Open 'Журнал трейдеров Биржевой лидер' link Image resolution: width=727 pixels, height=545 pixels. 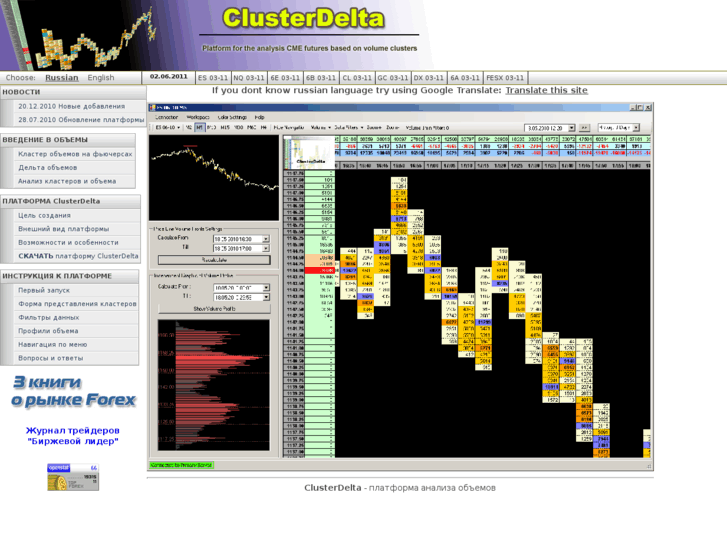pos(73,436)
